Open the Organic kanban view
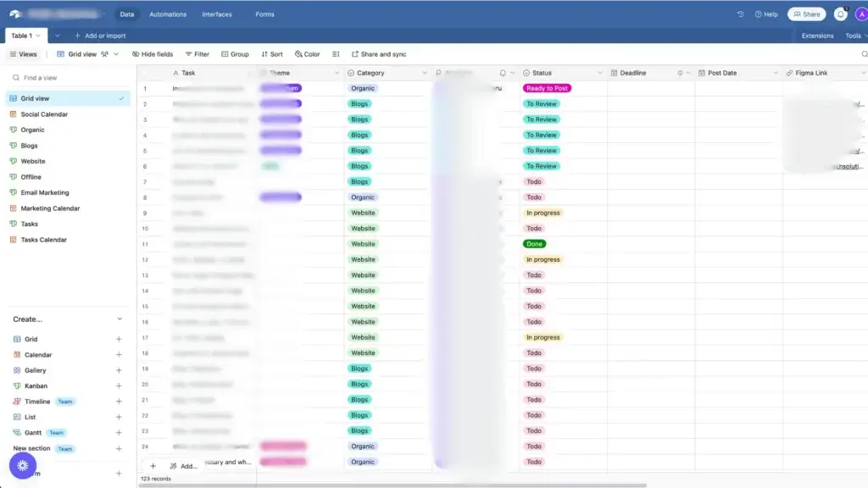Viewport: 868px width, 488px height. (32, 130)
